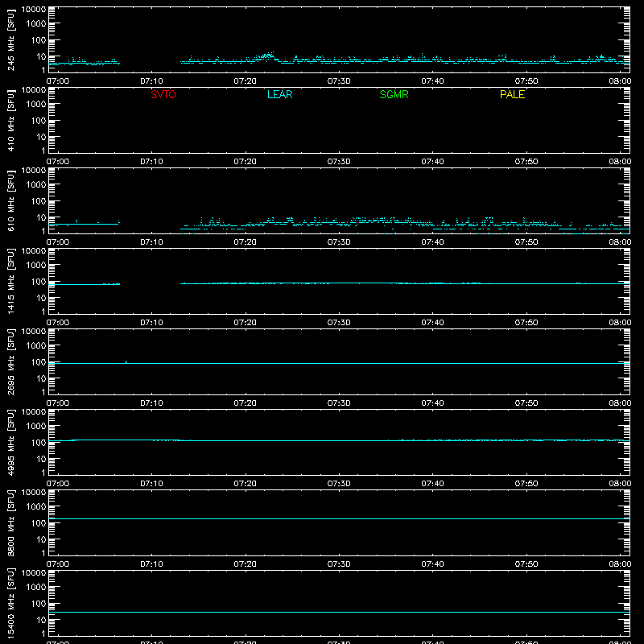The width and height of the screenshot is (644, 644).
Task: Click the 1000 y-axis value of the 410 MHz plot
Action: pyautogui.click(x=36, y=104)
